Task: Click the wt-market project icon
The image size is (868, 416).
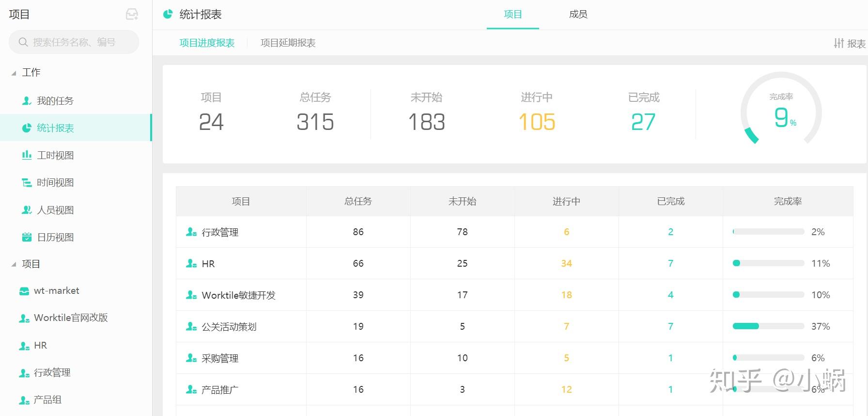Action: click(24, 291)
